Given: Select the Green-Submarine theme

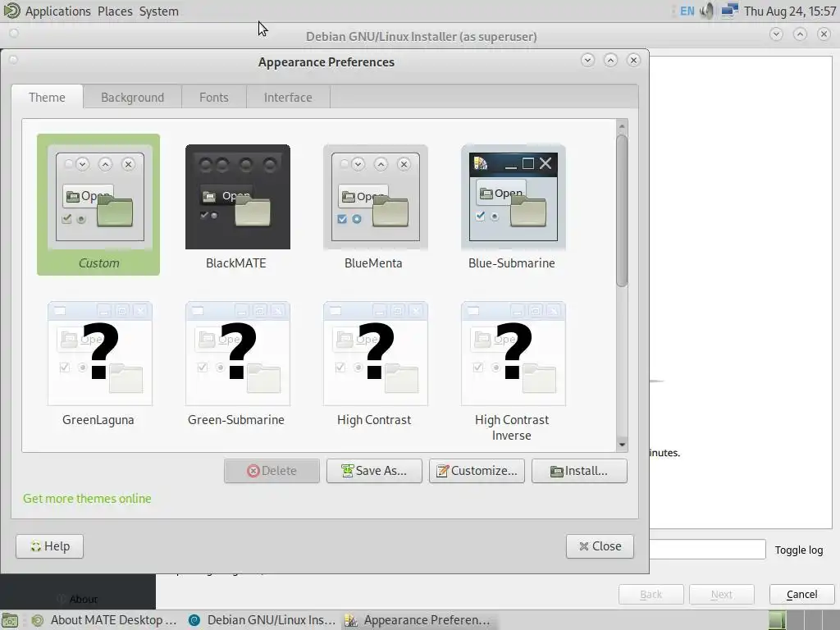Looking at the screenshot, I should coord(237,363).
